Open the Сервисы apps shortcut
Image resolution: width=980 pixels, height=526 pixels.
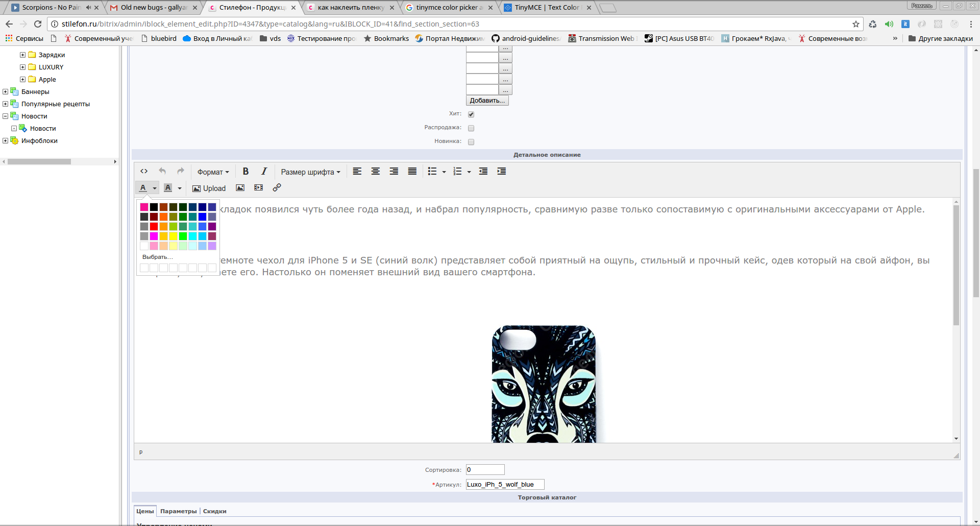click(24, 38)
